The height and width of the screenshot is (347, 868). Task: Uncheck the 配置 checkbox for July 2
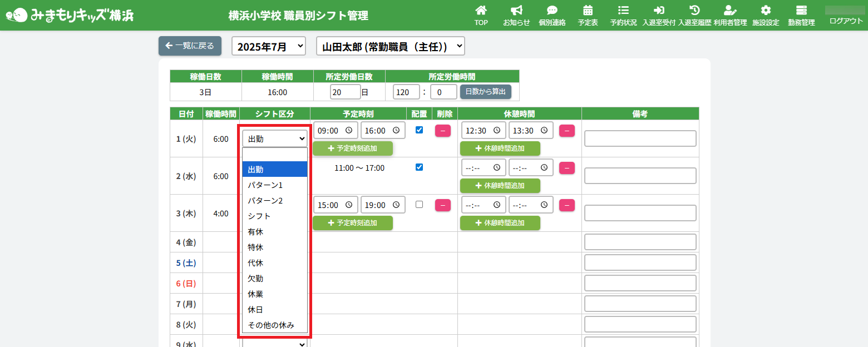(x=420, y=167)
